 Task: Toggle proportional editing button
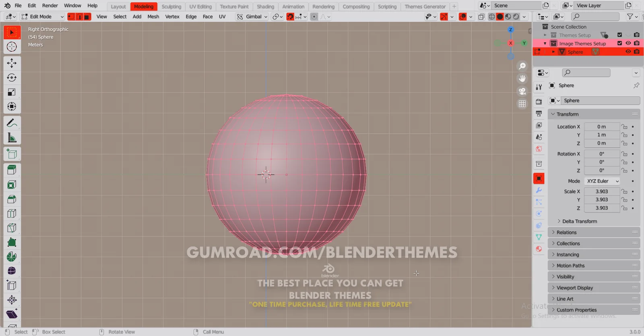[x=314, y=17]
